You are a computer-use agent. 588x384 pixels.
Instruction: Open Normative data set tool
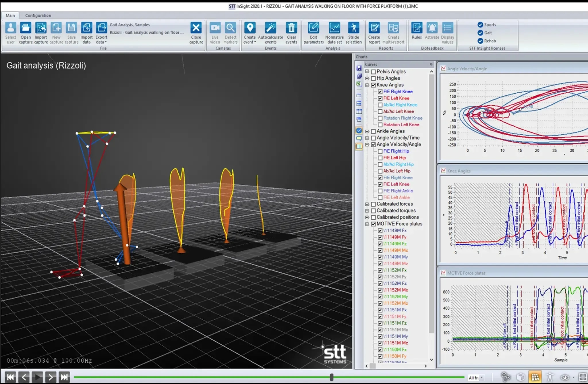[334, 28]
